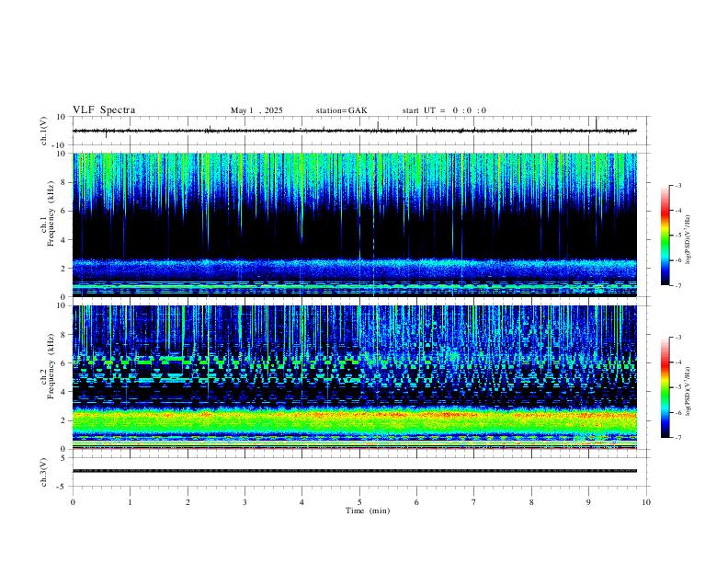728x563 pixels.
Task: Click the "4" kHz tick of ch.2 spectrogram
Action: (64, 392)
